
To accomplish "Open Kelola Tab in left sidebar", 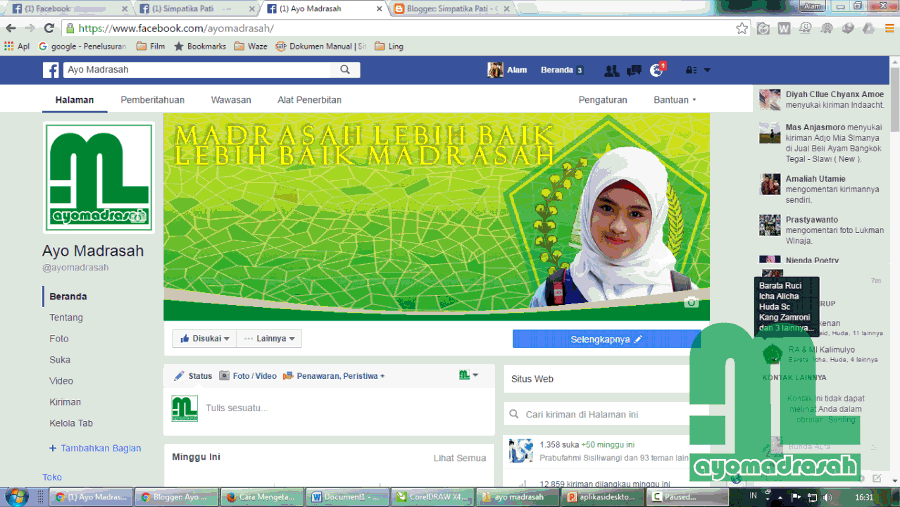I will pos(71,424).
